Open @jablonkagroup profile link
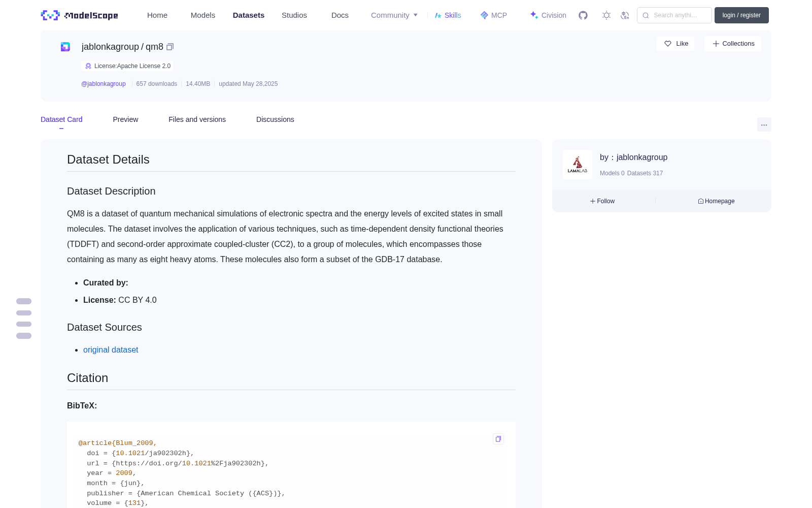812x508 pixels. [x=104, y=84]
